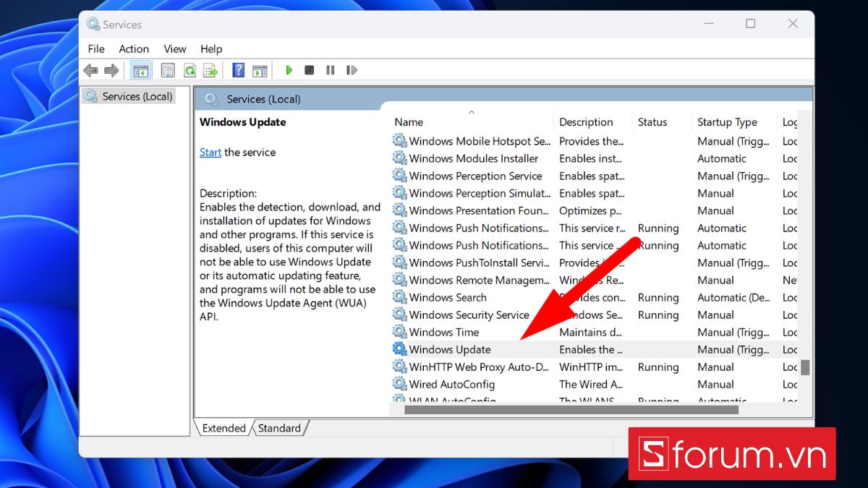Click the gear icon beside Windows Remote Managem...
The height and width of the screenshot is (488, 868).
tap(399, 280)
